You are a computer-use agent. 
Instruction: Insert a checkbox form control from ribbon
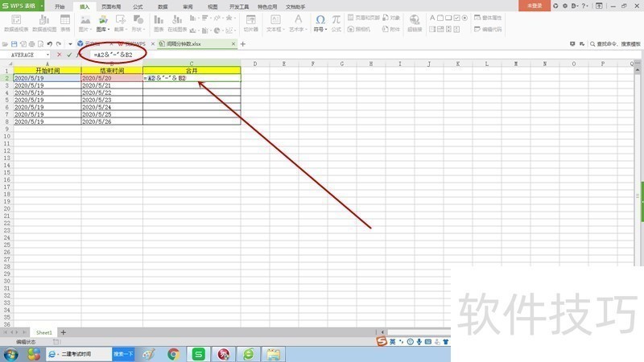click(456, 17)
